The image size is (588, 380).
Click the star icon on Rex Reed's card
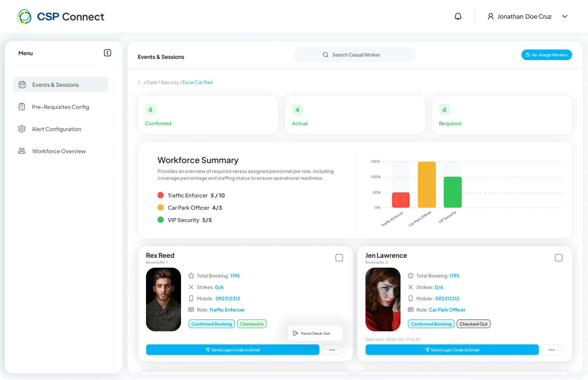191,275
